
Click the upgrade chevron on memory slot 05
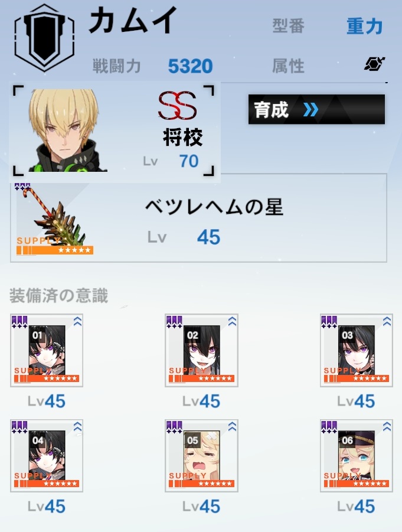coord(232,426)
